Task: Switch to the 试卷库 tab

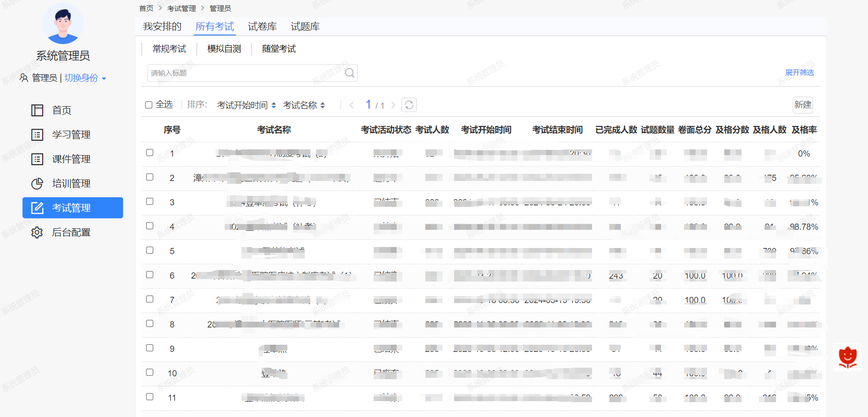Action: (263, 27)
